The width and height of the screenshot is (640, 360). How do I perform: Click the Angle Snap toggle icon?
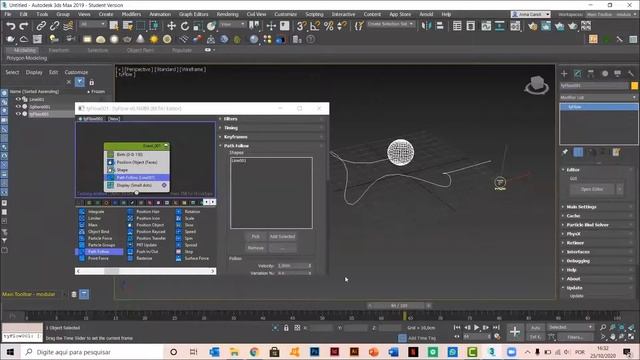[x=315, y=26]
